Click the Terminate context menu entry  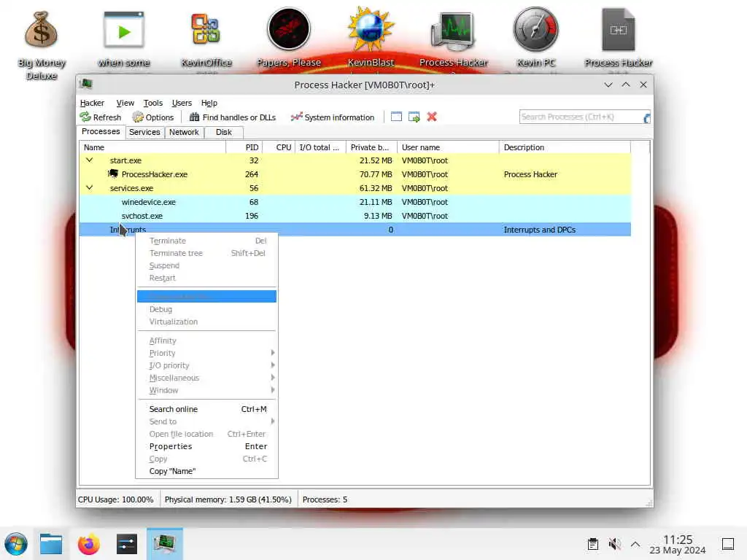tap(206, 241)
